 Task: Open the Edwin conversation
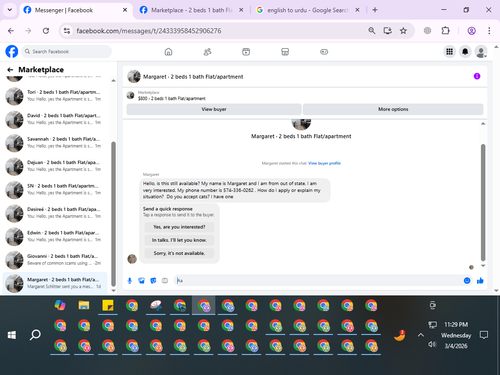pyautogui.click(x=55, y=237)
